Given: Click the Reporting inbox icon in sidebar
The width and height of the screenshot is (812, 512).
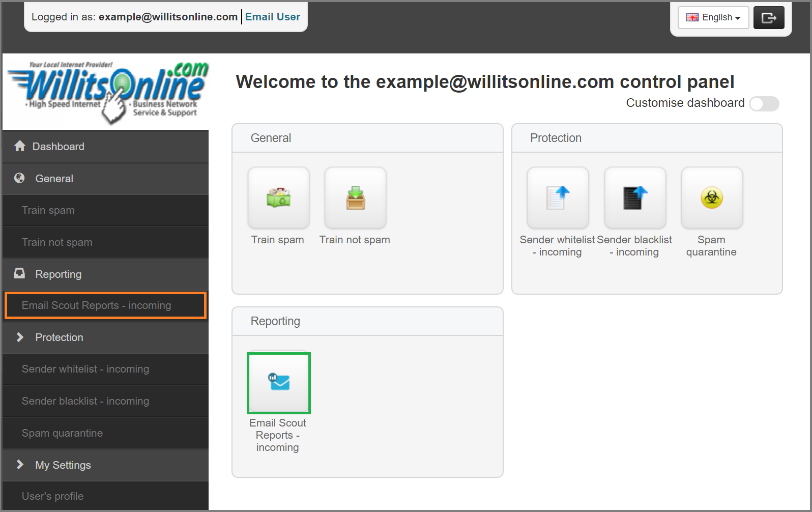Looking at the screenshot, I should 19,273.
